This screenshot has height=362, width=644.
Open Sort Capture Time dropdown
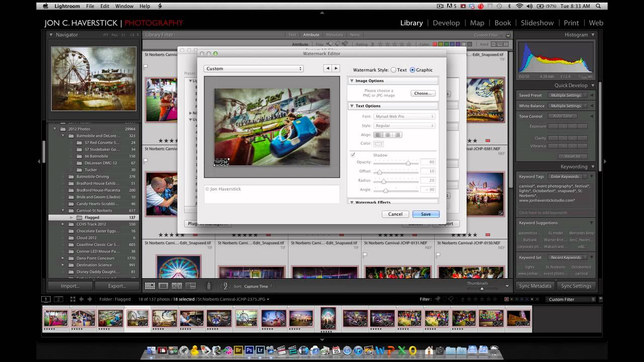[259, 286]
